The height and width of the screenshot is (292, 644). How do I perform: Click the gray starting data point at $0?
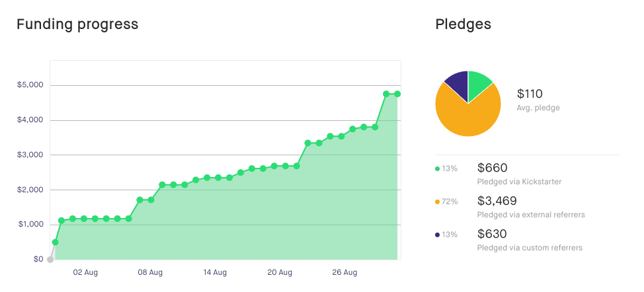tap(50, 260)
